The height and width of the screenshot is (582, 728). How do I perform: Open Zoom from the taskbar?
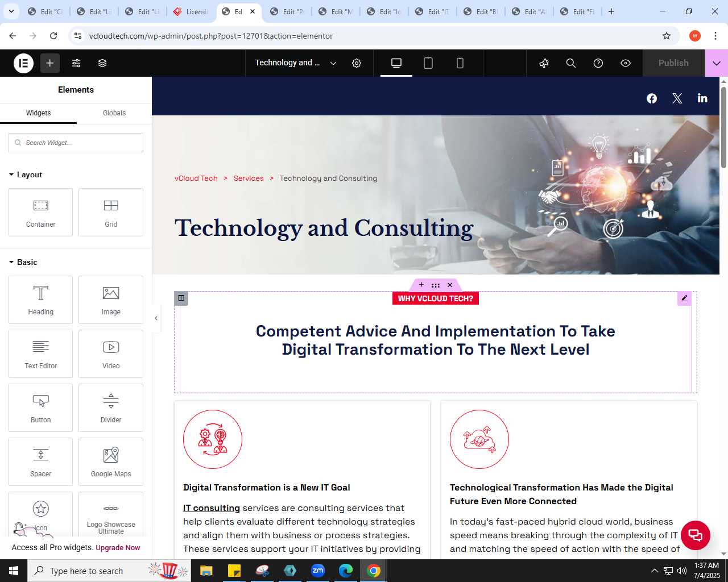pos(318,571)
